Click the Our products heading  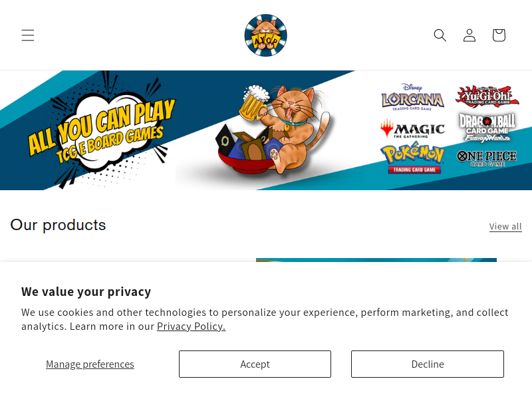click(58, 225)
